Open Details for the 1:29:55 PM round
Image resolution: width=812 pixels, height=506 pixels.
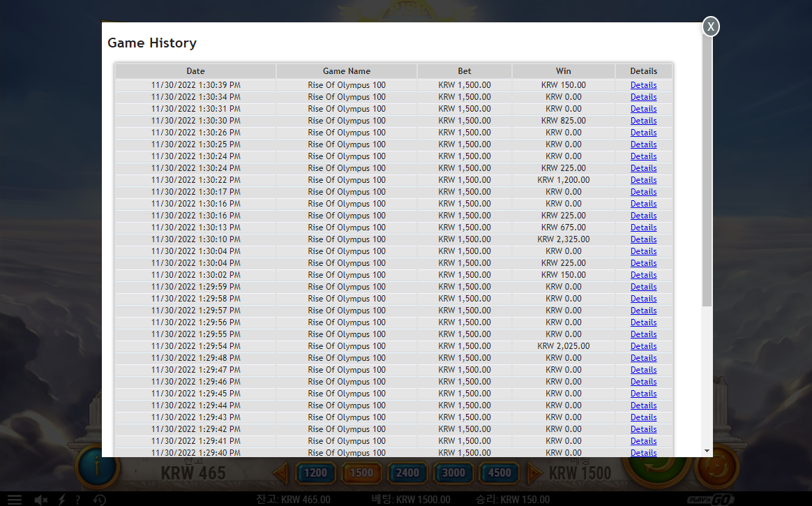click(644, 334)
